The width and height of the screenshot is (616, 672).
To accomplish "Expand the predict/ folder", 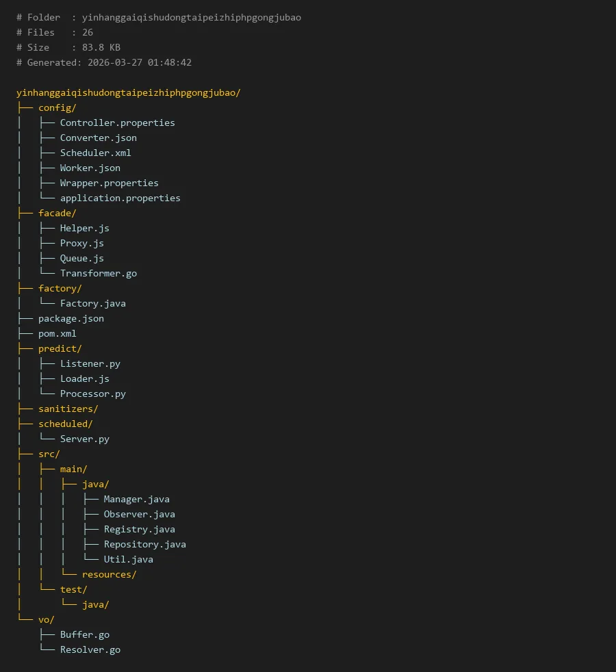I will 60,349.
